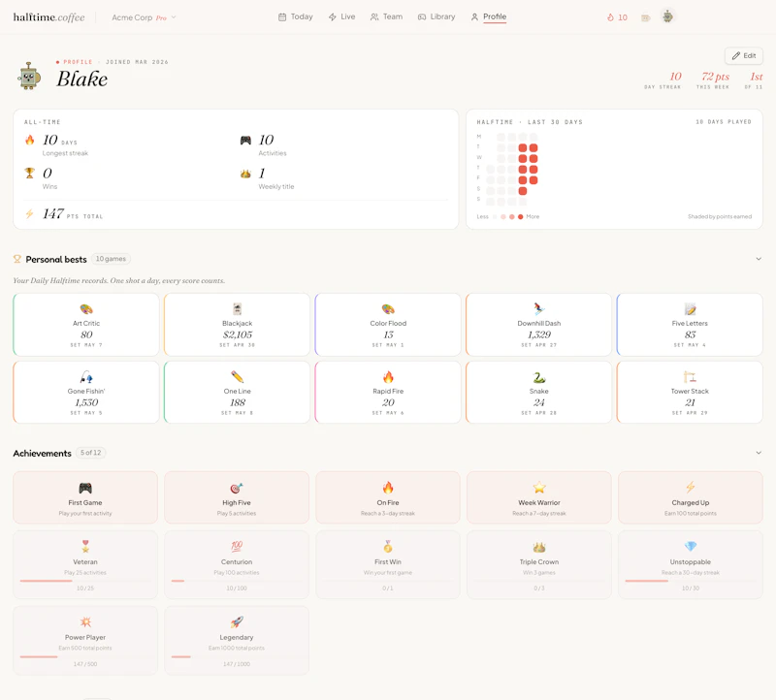Click the Charged Up lightning icon

tap(691, 488)
